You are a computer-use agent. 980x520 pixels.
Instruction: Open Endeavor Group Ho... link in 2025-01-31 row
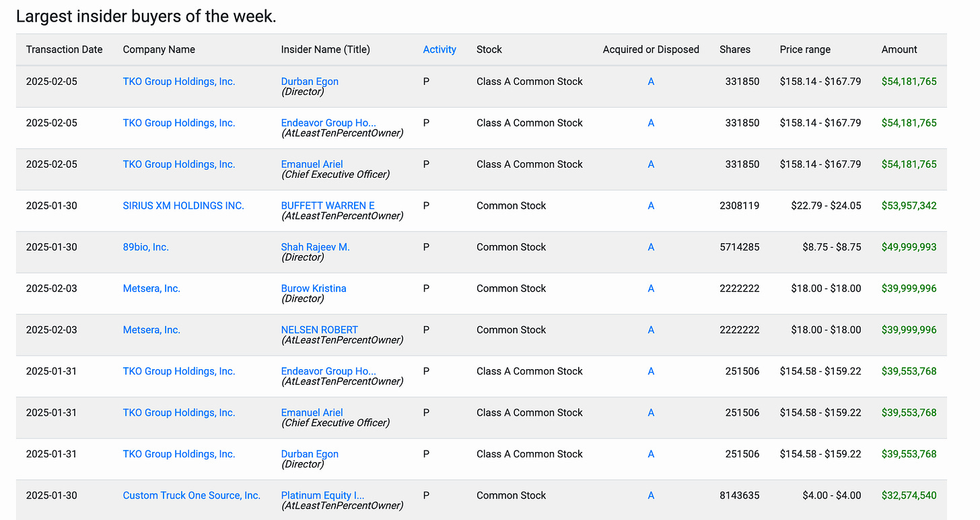tap(328, 371)
